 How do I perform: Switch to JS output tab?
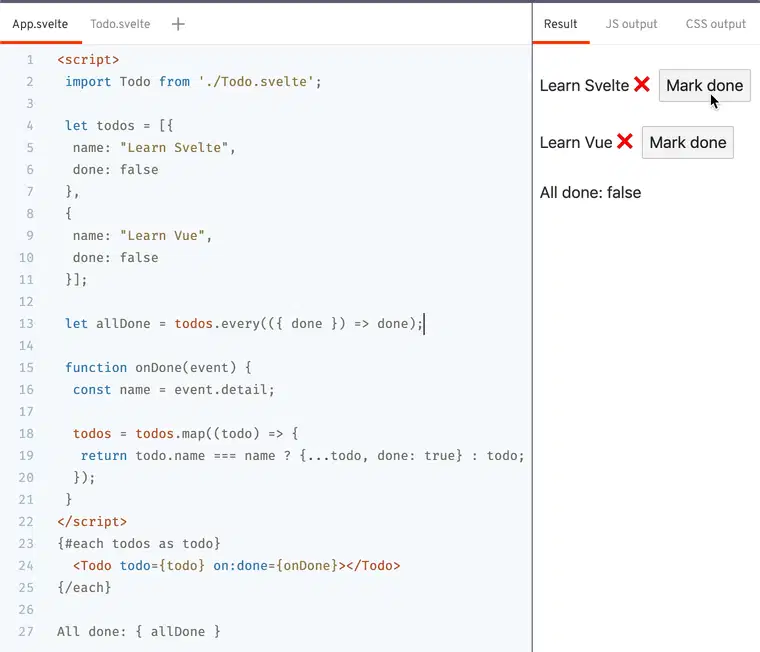631,24
